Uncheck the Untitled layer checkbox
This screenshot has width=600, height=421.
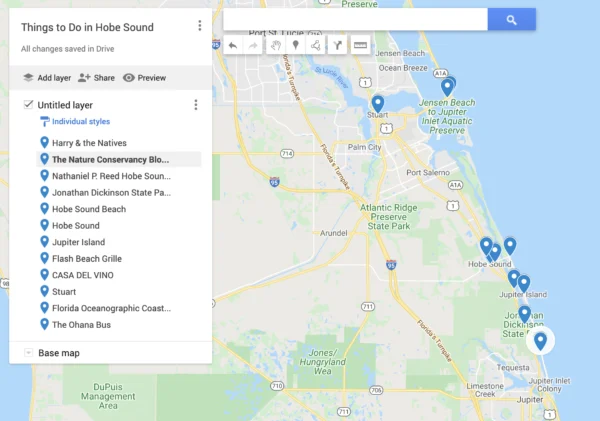point(28,104)
